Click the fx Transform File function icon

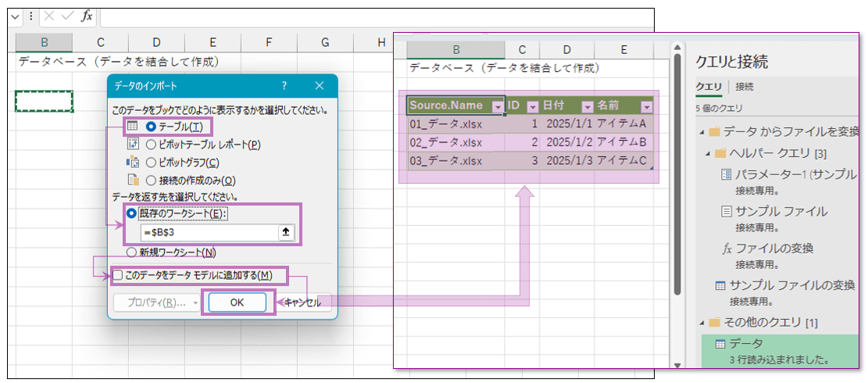pos(726,248)
